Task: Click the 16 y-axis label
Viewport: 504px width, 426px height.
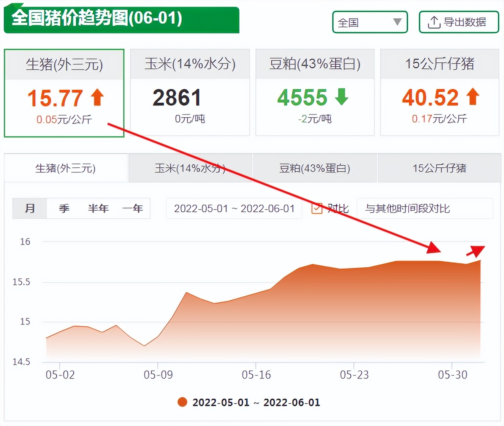Action: [x=25, y=242]
